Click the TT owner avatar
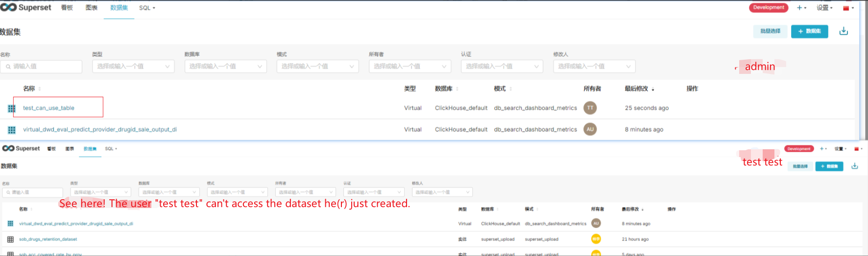868x256 pixels. point(590,108)
